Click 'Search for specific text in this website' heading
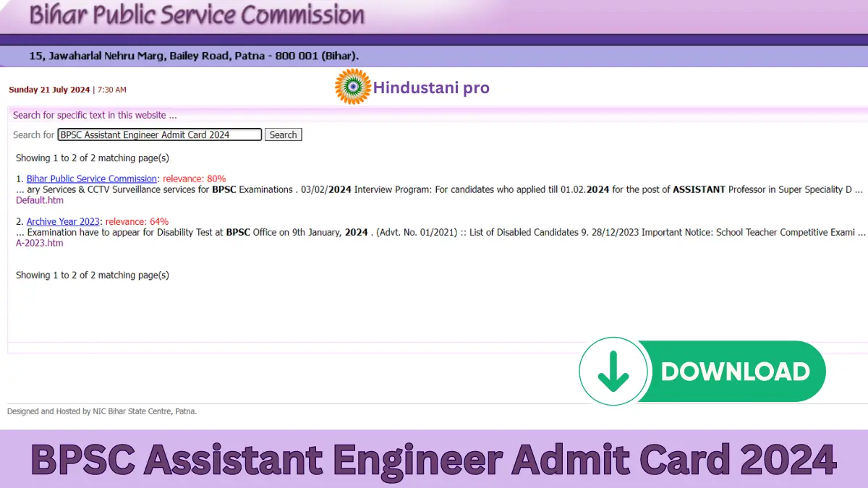This screenshot has width=868, height=488. [x=95, y=115]
